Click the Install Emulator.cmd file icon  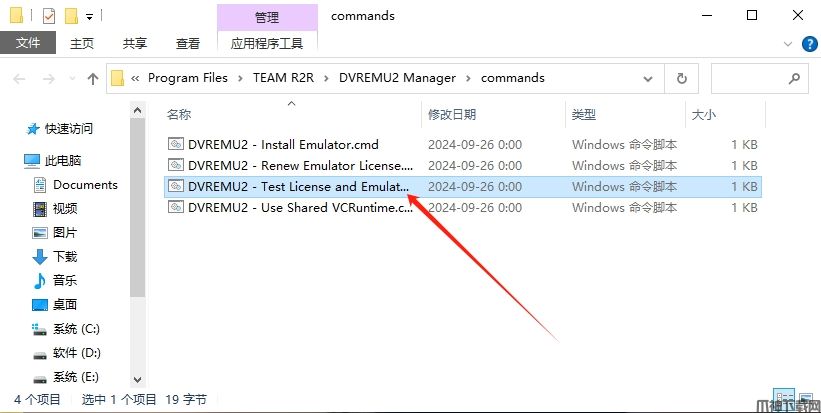[176, 144]
